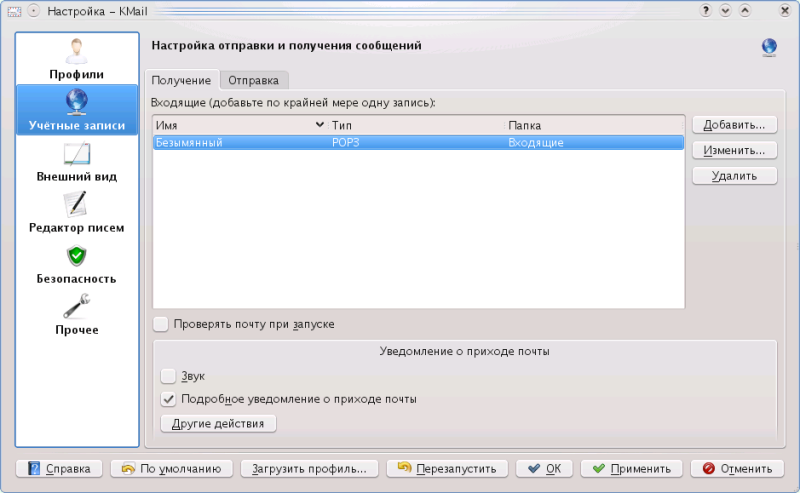Click the Папка column header

point(594,125)
